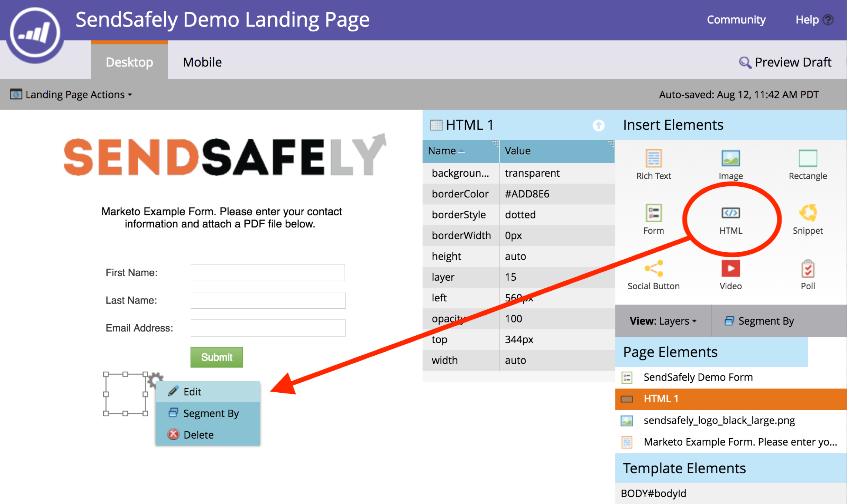Switch to the Mobile tab
847x504 pixels.
click(202, 62)
